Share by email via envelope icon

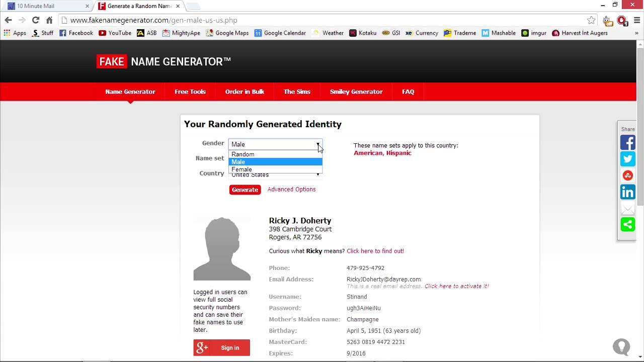point(627,208)
